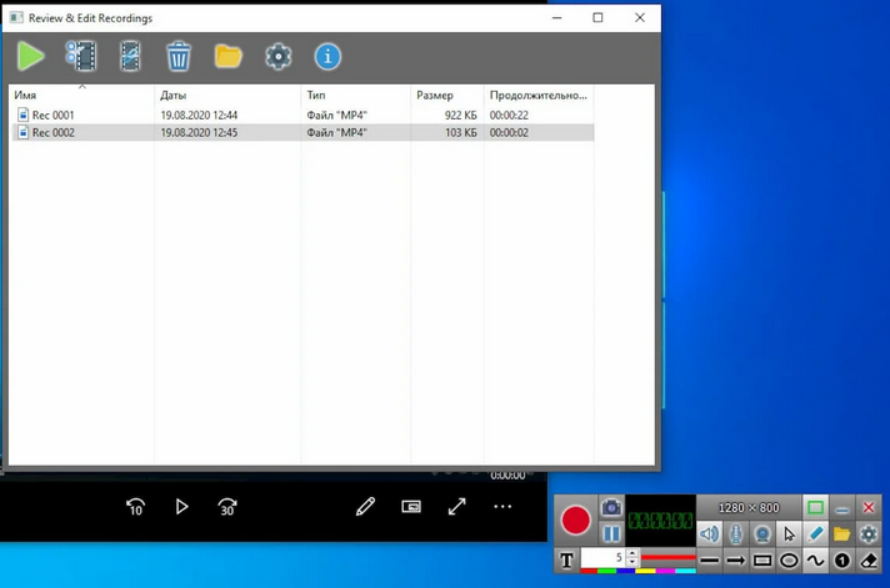
Task: Sort recordings by the Даты column
Action: (x=227, y=95)
